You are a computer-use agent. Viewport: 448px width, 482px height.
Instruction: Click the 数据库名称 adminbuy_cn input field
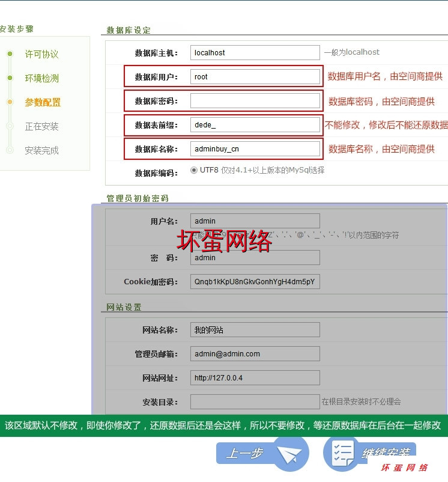click(255, 149)
